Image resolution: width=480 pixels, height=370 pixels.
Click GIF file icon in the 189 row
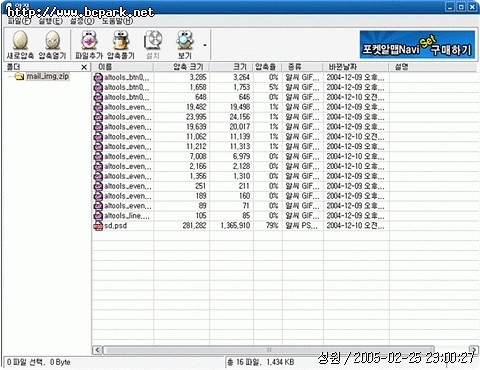98,196
